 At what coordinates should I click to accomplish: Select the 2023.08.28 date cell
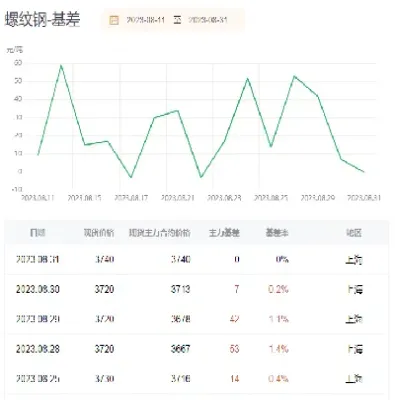[38, 349]
